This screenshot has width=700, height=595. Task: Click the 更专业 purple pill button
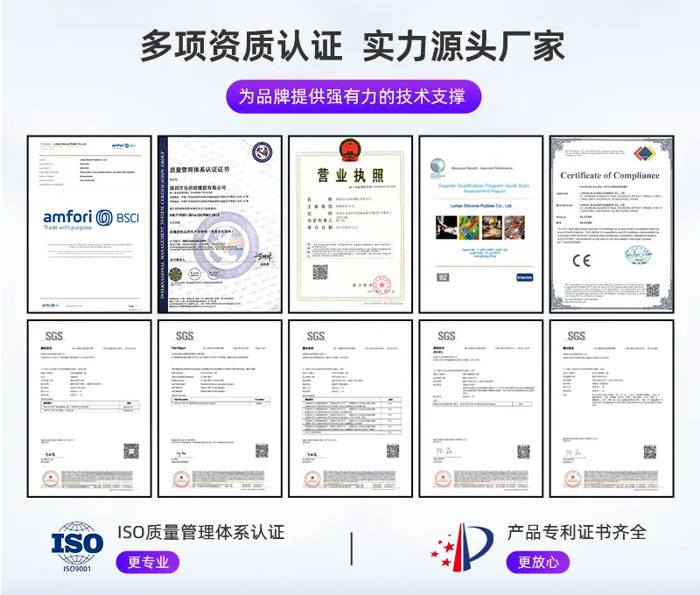tap(148, 562)
